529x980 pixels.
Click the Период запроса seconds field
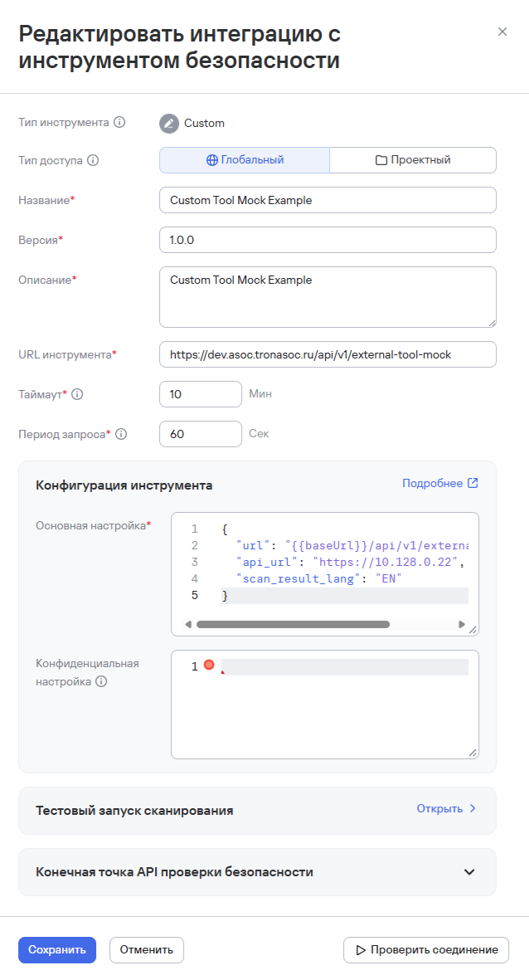[201, 434]
